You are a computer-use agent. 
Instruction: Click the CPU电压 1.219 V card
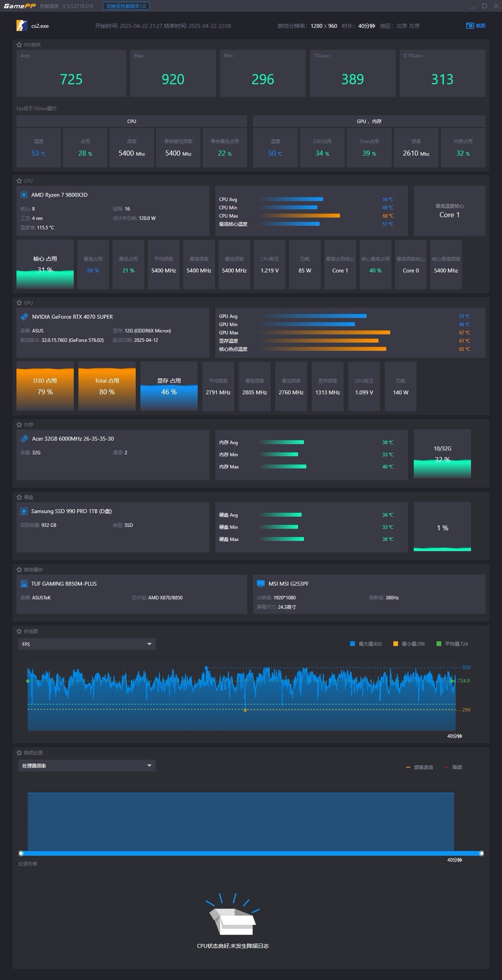tap(270, 265)
